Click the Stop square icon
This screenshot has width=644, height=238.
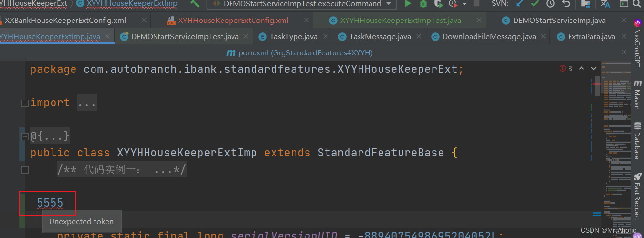(477, 4)
